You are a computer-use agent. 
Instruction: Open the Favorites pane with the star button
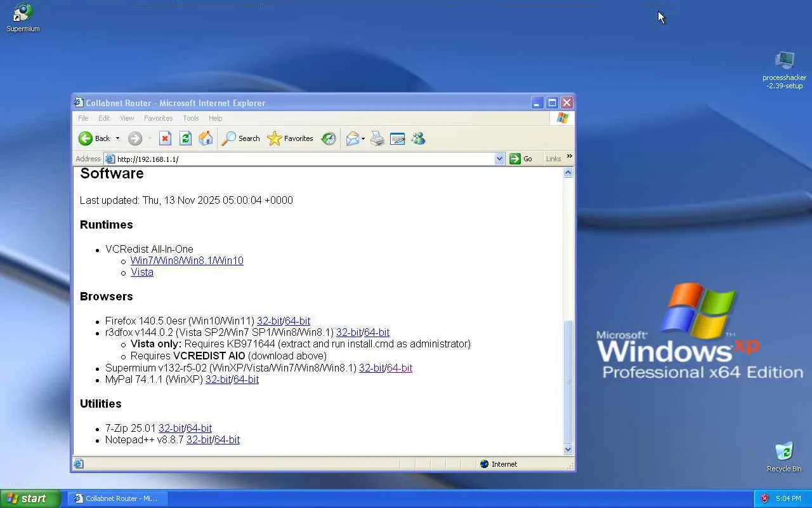click(290, 138)
